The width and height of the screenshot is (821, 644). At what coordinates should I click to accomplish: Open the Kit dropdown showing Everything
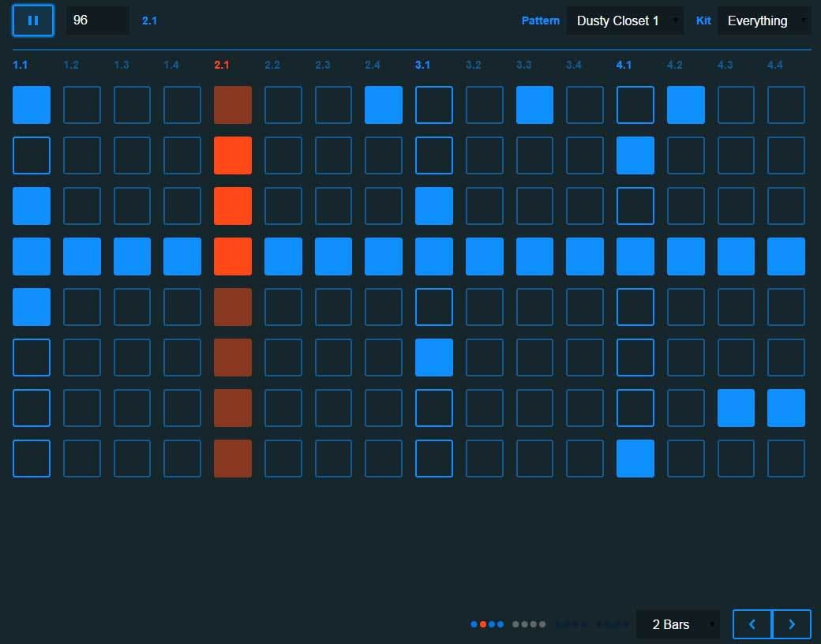coord(763,21)
